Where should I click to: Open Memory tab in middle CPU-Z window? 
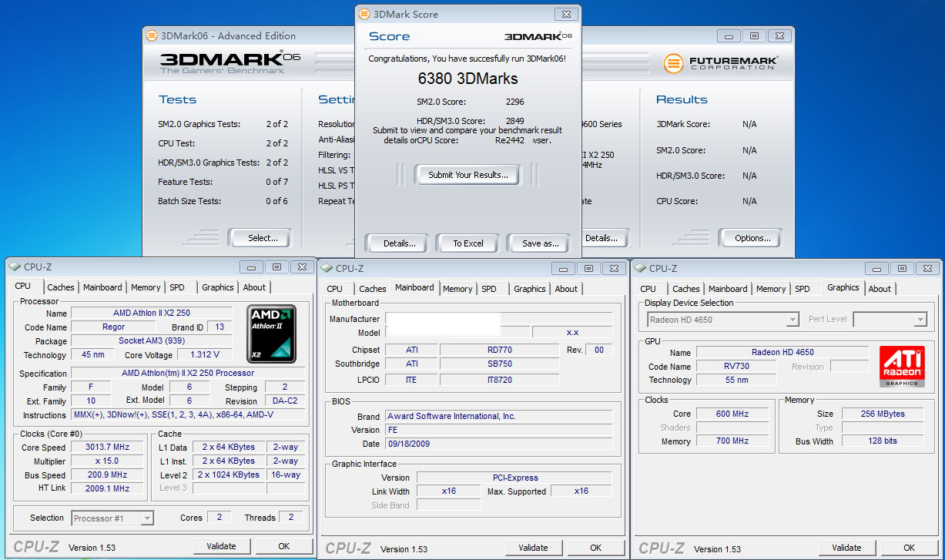457,289
